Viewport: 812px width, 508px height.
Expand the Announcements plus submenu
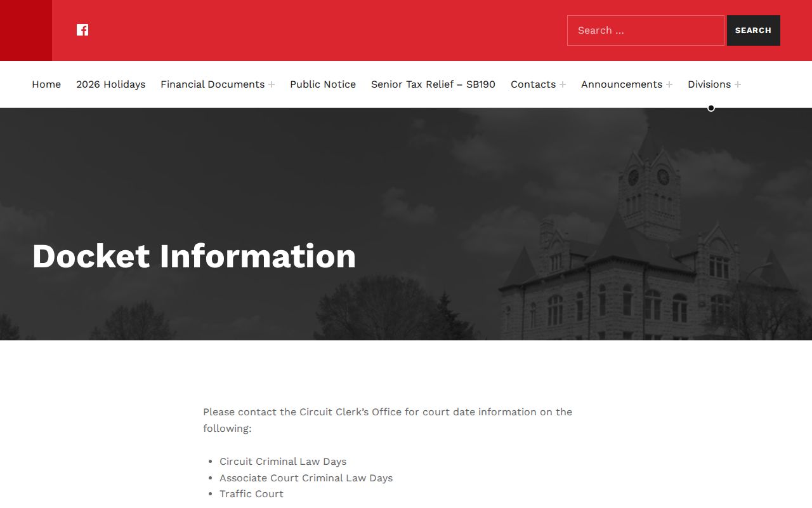click(x=669, y=84)
